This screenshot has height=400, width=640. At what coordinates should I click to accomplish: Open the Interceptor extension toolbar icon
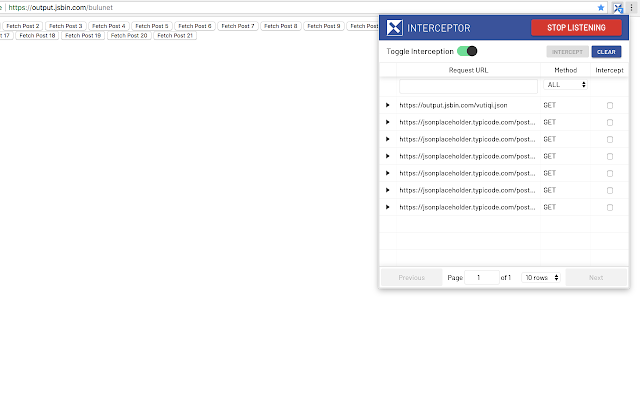(x=618, y=8)
